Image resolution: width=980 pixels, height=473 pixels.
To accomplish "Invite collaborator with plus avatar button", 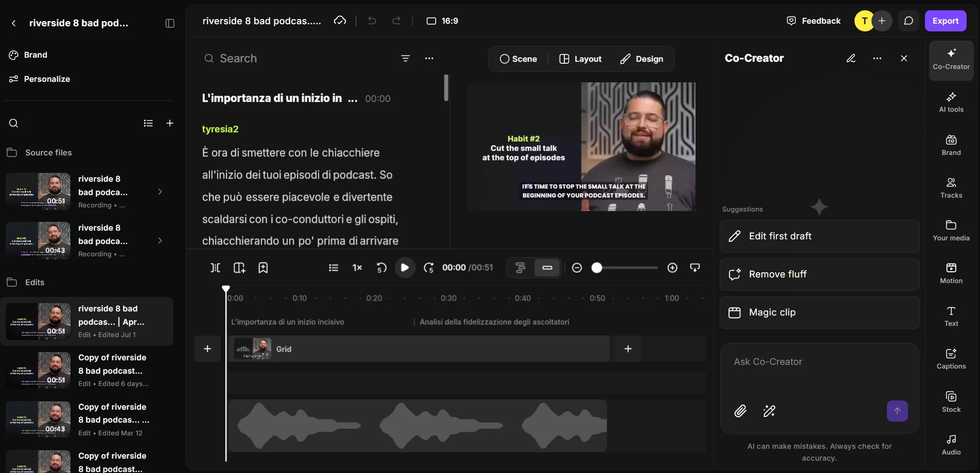I will click(882, 21).
